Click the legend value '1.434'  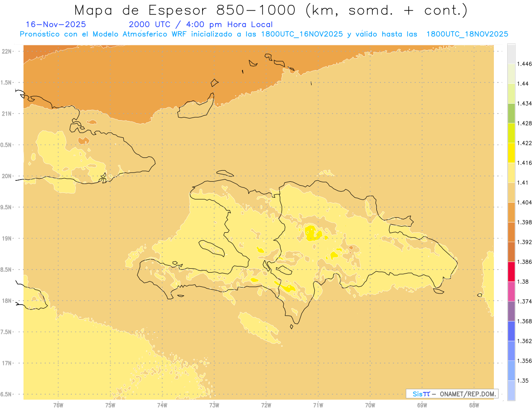[x=525, y=103]
